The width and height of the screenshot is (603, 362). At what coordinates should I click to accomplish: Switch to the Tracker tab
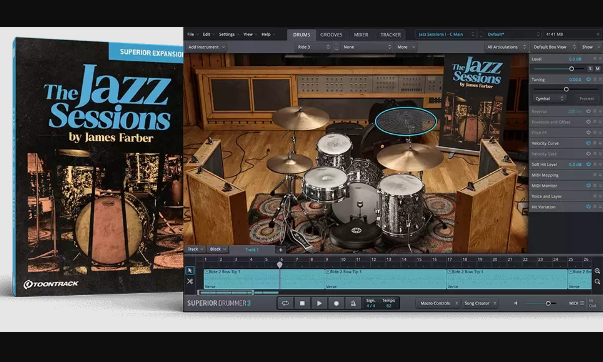[x=390, y=35]
